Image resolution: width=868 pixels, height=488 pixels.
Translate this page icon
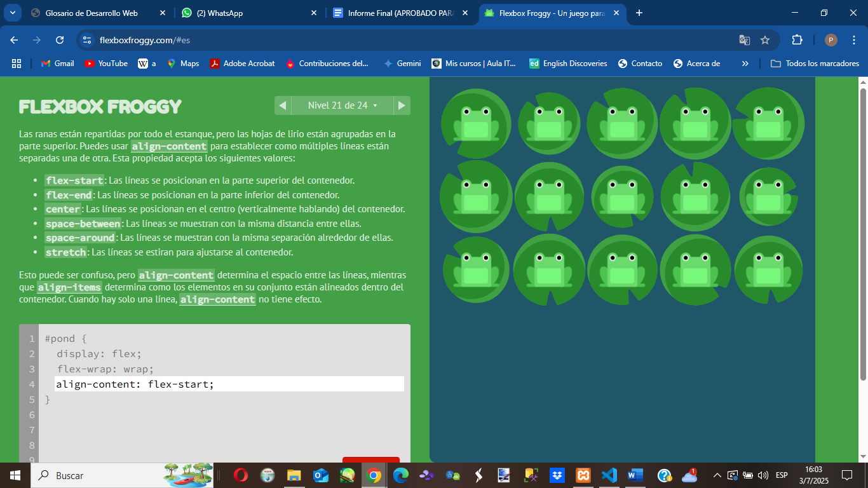(x=745, y=40)
